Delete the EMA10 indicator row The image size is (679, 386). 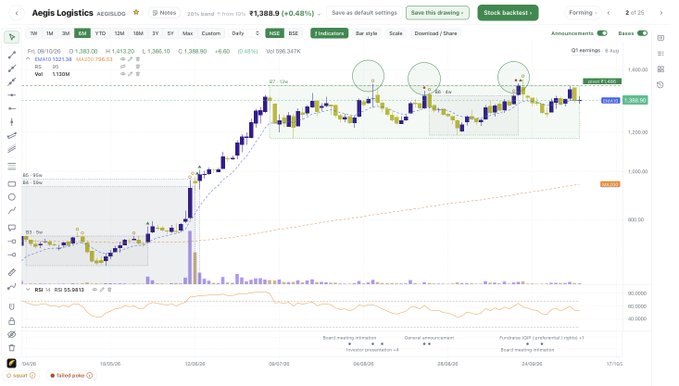click(x=138, y=59)
